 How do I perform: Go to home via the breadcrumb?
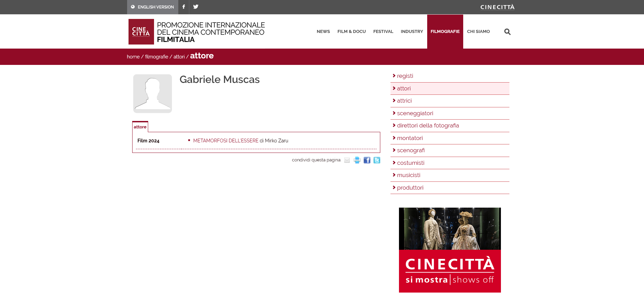tap(133, 57)
